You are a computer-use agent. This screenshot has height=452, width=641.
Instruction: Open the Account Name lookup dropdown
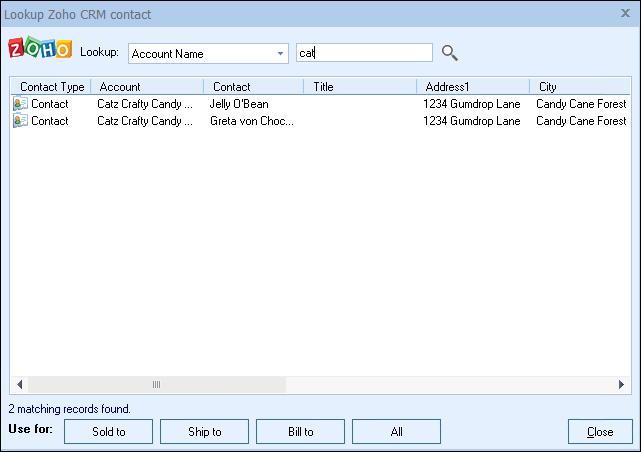[280, 54]
